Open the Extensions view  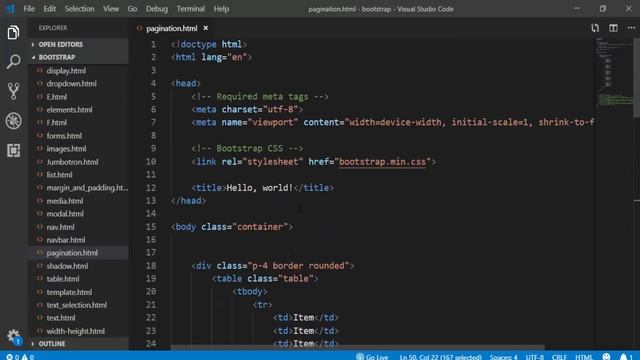pos(13,150)
